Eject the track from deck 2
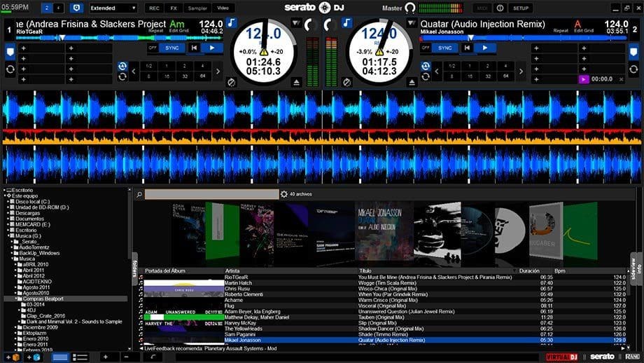The image size is (644, 363). [412, 83]
